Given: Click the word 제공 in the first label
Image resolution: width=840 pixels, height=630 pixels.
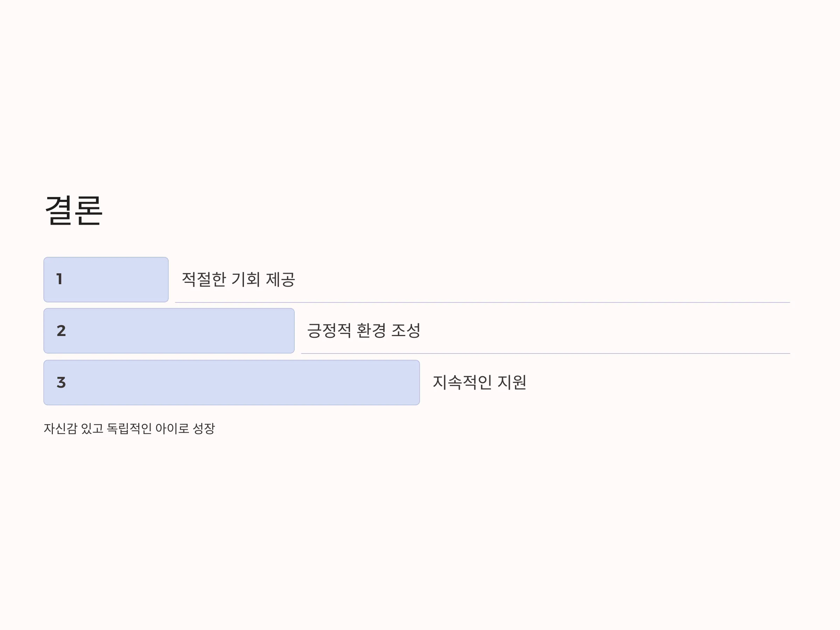Looking at the screenshot, I should (281, 280).
